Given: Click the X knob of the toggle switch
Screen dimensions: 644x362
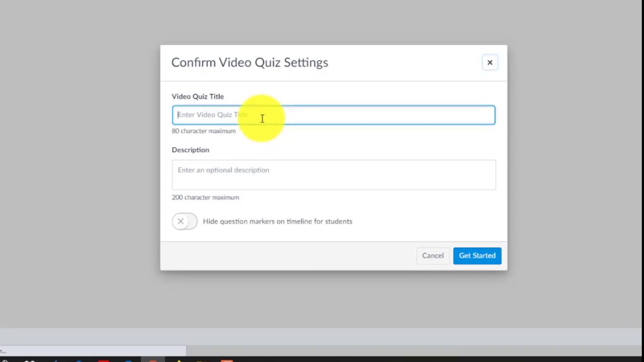Looking at the screenshot, I should (x=181, y=221).
